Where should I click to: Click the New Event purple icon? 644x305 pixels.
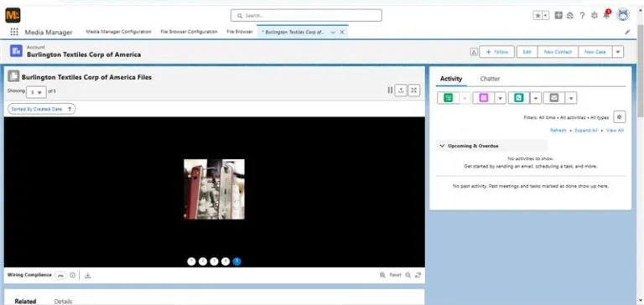(484, 98)
